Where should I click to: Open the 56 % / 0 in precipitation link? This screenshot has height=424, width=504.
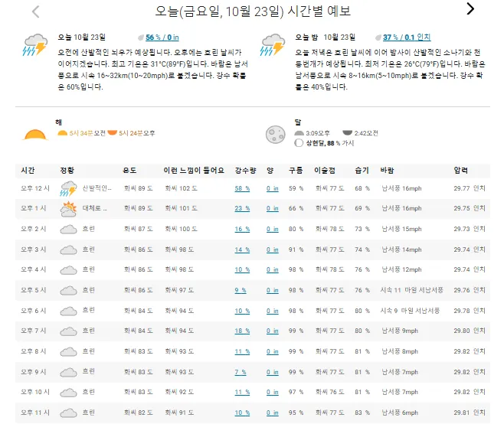click(162, 38)
